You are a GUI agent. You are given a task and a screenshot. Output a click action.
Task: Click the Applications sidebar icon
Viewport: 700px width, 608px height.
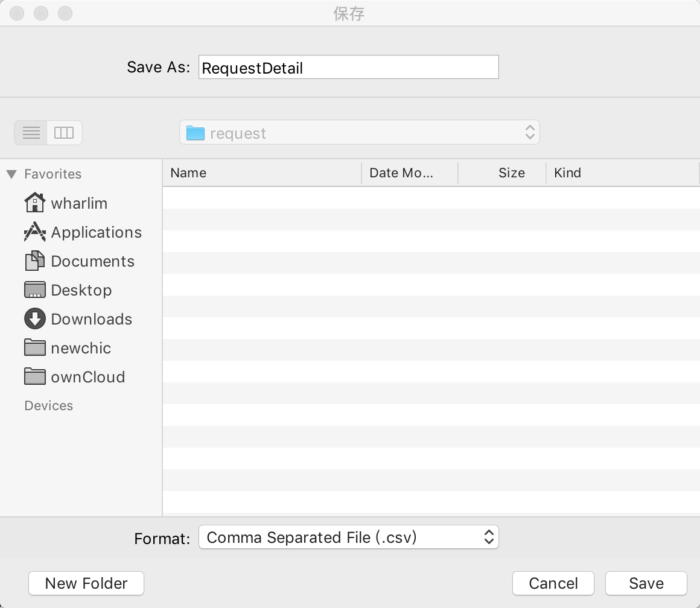35,232
